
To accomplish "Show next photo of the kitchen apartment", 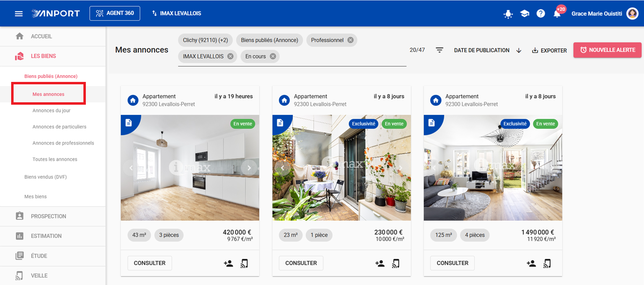I will click(x=249, y=168).
